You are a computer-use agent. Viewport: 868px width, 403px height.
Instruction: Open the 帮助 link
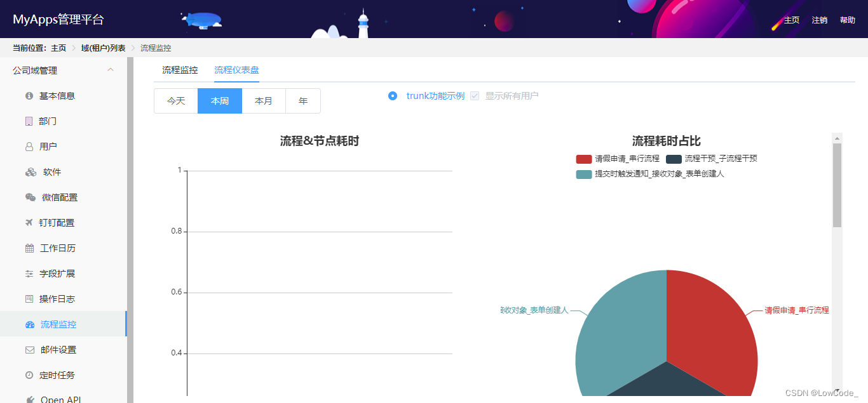(x=848, y=20)
